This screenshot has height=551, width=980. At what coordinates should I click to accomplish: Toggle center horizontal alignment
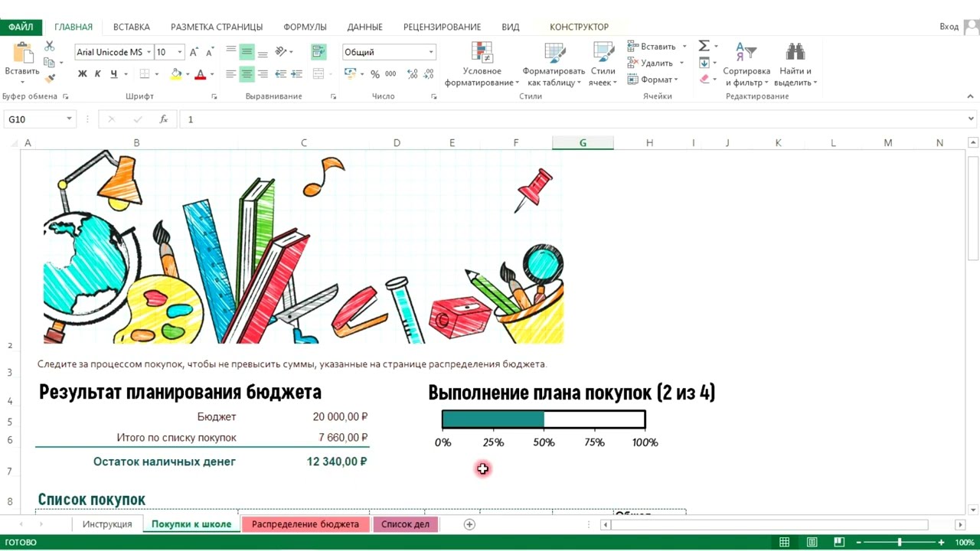[x=247, y=74]
